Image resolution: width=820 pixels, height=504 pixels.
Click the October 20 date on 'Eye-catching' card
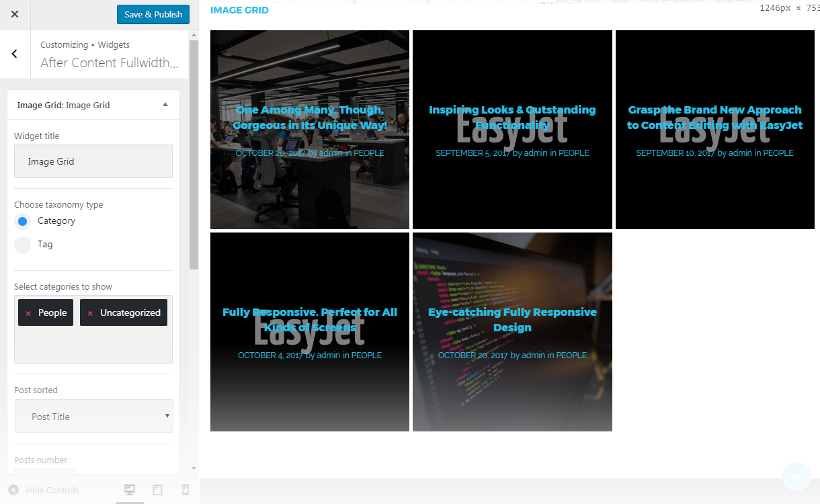473,355
